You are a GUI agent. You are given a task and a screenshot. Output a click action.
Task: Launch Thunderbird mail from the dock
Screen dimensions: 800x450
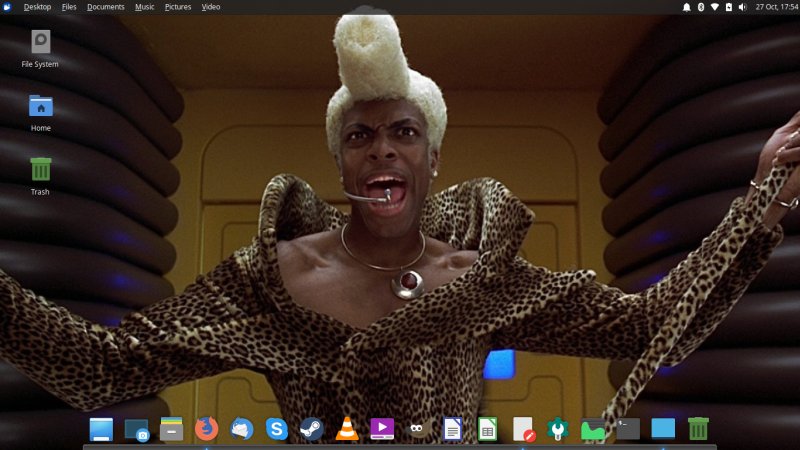[x=242, y=429]
